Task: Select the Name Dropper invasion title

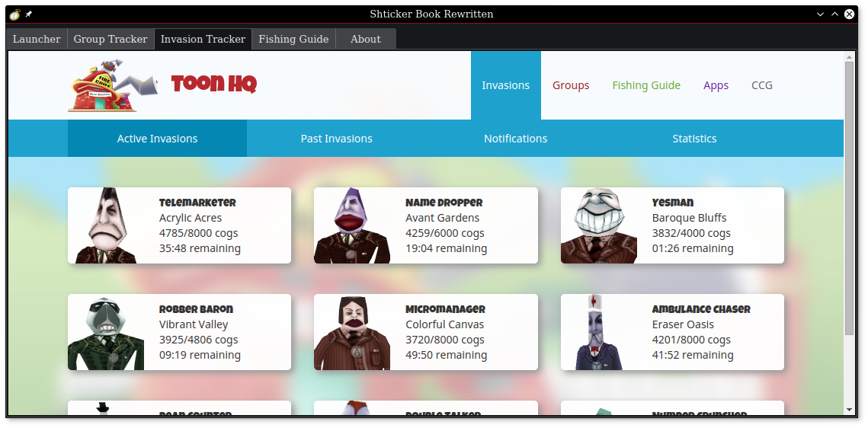Action: point(444,203)
